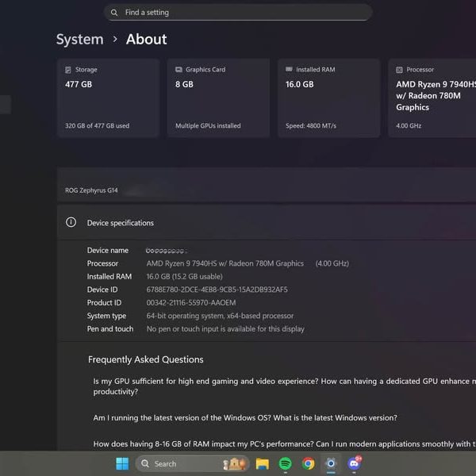Open Discord from taskbar
The height and width of the screenshot is (476, 476).
(x=354, y=463)
